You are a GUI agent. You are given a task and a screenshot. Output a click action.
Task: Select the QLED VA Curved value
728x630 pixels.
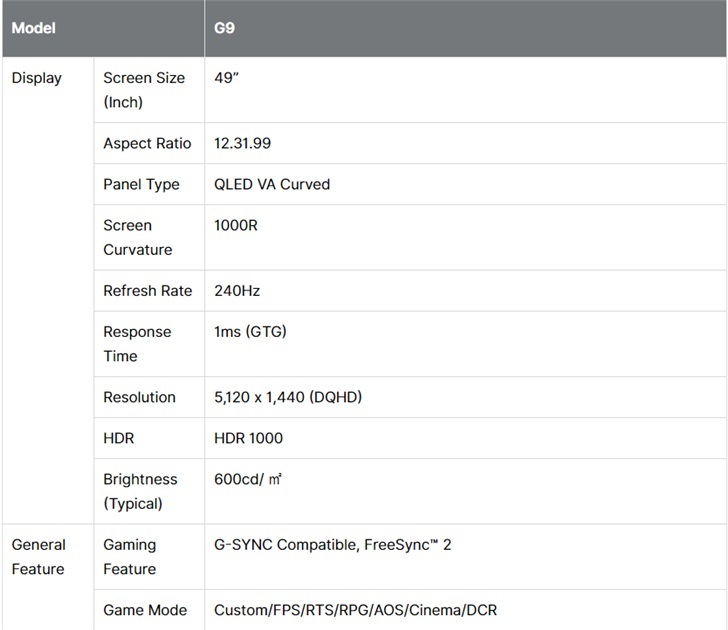click(x=272, y=184)
